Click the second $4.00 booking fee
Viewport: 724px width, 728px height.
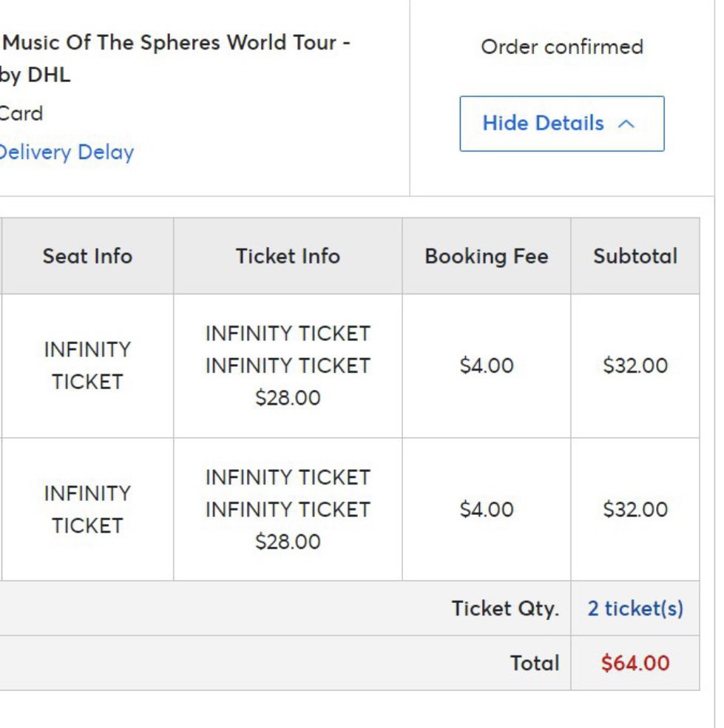coord(487,509)
